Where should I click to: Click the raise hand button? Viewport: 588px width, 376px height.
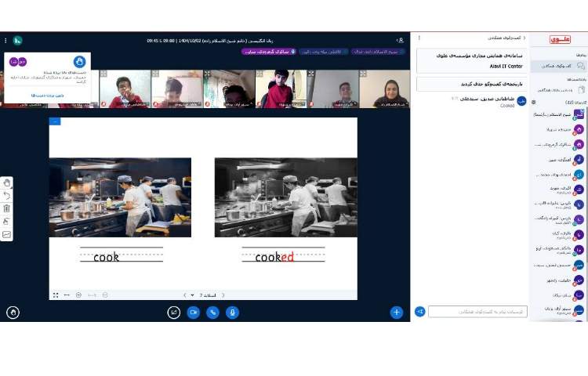(13, 312)
